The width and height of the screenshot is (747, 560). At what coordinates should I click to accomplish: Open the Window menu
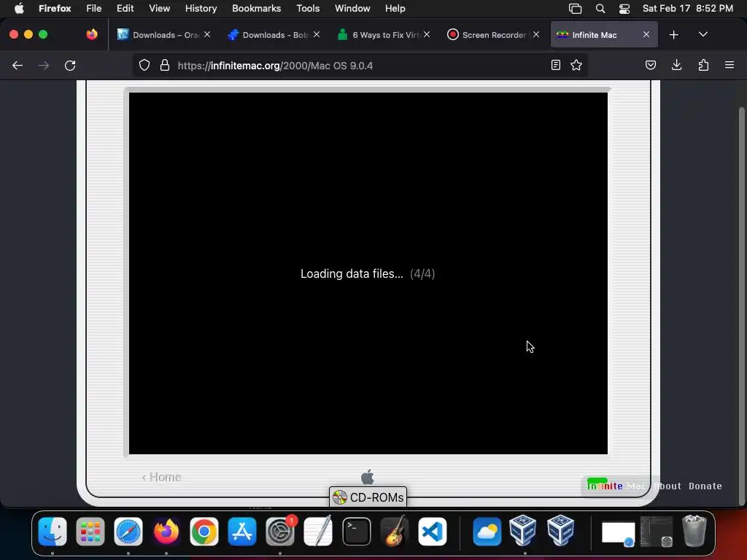pos(352,9)
